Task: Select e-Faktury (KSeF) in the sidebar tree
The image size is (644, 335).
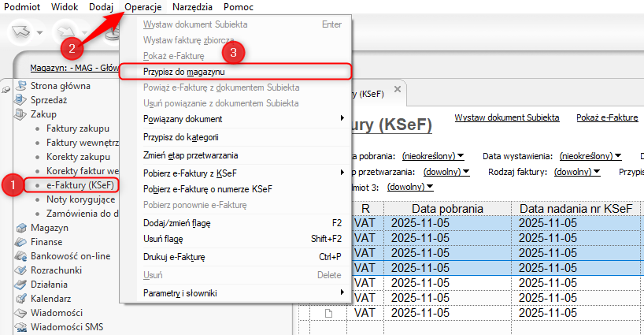Action: [x=80, y=185]
